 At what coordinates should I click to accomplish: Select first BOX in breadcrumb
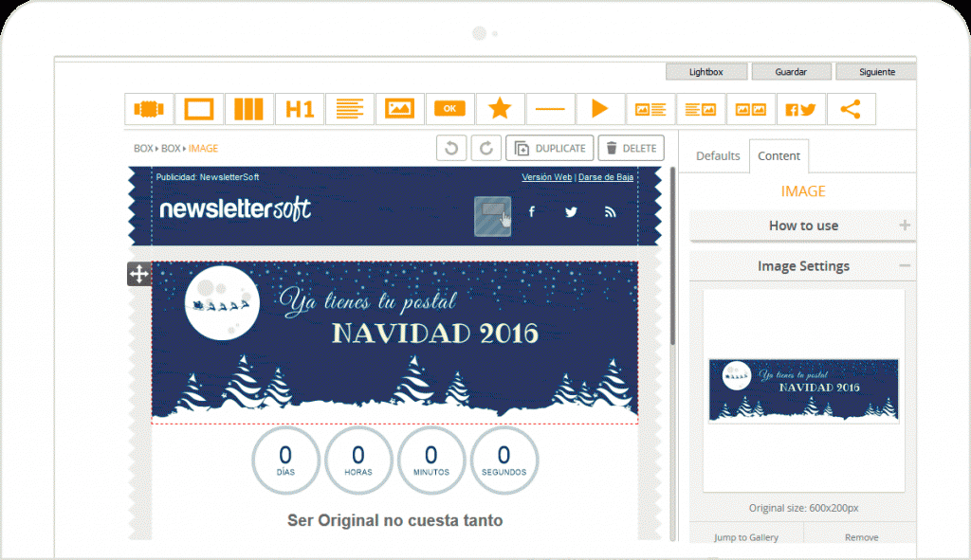(x=143, y=149)
